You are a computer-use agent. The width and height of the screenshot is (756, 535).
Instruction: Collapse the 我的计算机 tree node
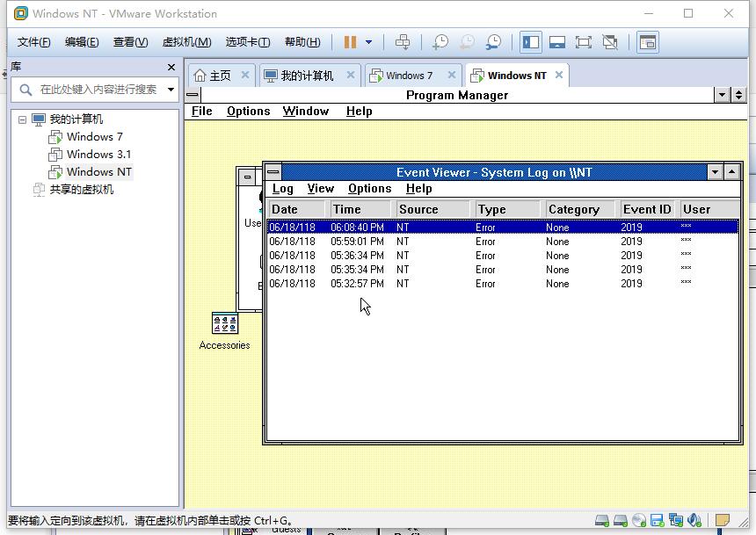[22, 119]
